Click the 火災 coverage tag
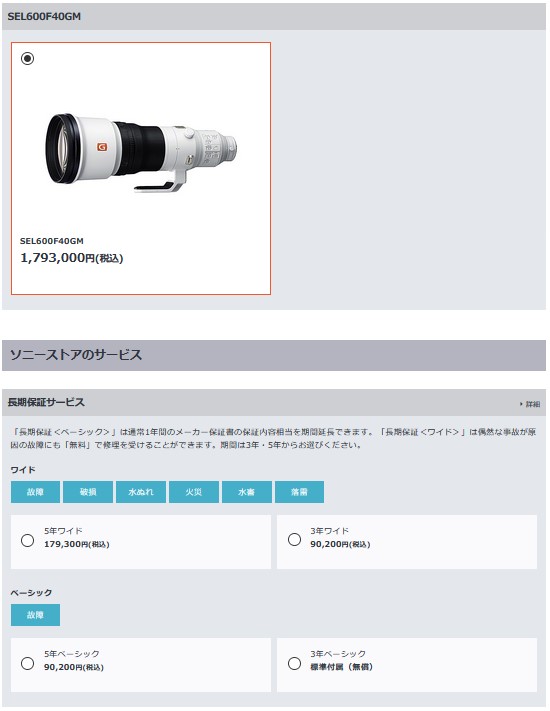Viewport: 550px width, 711px height. point(194,492)
